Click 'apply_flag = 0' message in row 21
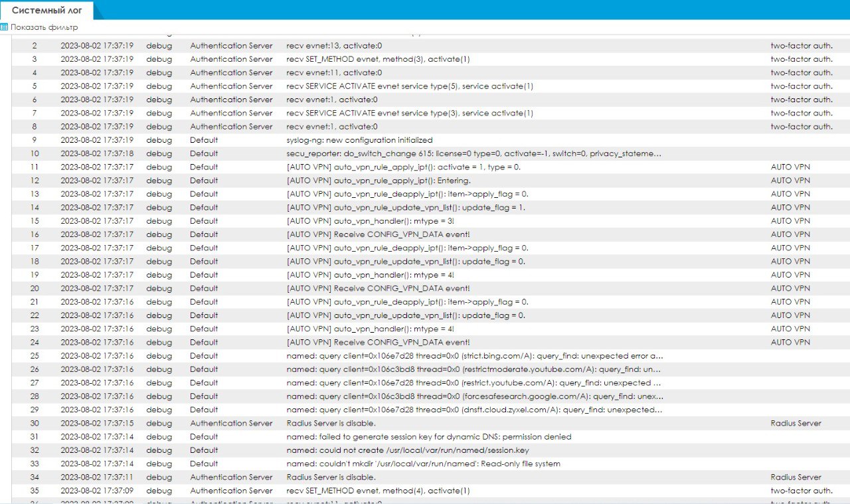 tap(407, 302)
